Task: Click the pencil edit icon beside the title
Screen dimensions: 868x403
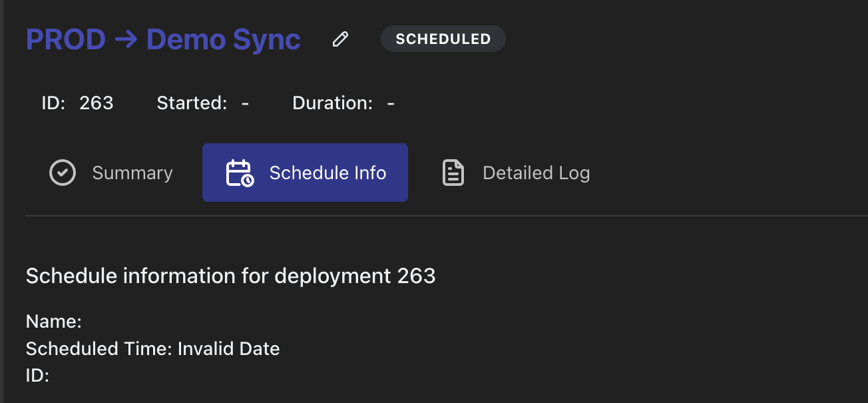Action: pyautogui.click(x=340, y=39)
